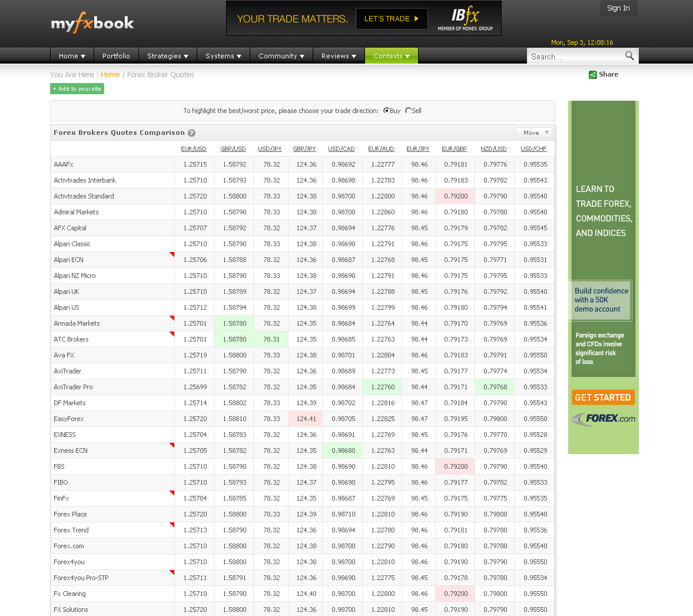The width and height of the screenshot is (693, 616).
Task: Sort by USD/CAD column
Action: (x=341, y=148)
